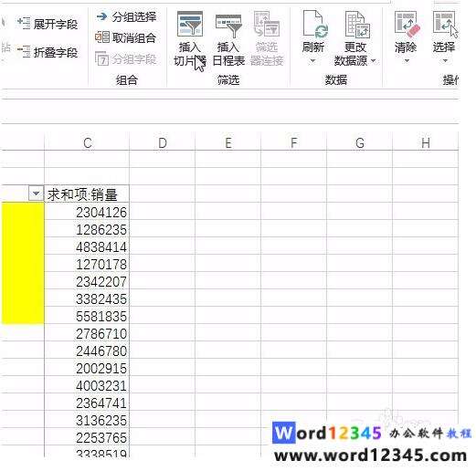
Task: Select column D header
Action: pyautogui.click(x=163, y=142)
